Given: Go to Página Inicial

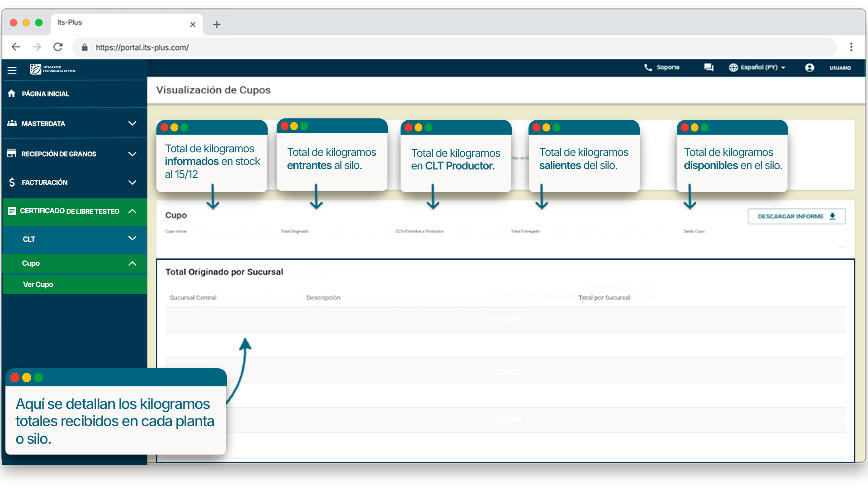Looking at the screenshot, I should tap(45, 94).
